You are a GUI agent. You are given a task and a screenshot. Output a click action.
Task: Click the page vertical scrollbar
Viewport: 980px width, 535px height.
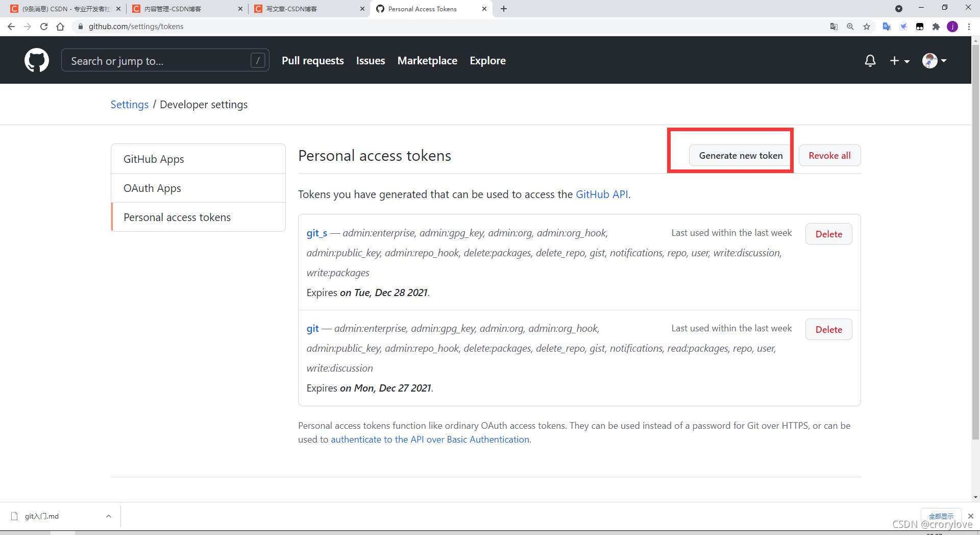975,242
